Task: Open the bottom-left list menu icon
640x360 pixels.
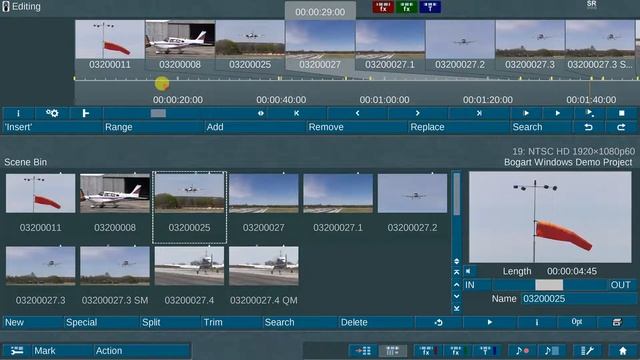Action: pyautogui.click(x=17, y=351)
